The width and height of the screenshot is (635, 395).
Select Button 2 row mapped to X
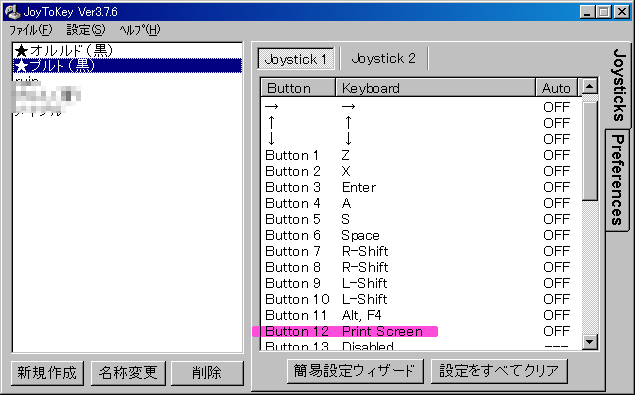pos(421,171)
